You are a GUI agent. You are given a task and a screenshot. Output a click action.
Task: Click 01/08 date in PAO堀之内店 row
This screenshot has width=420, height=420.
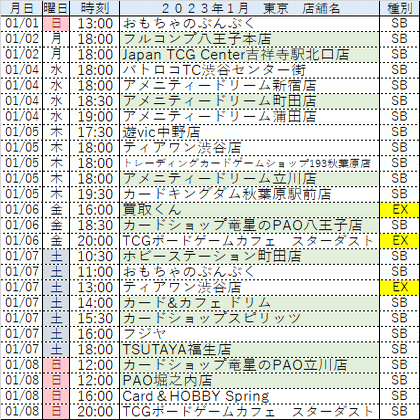(x=21, y=380)
